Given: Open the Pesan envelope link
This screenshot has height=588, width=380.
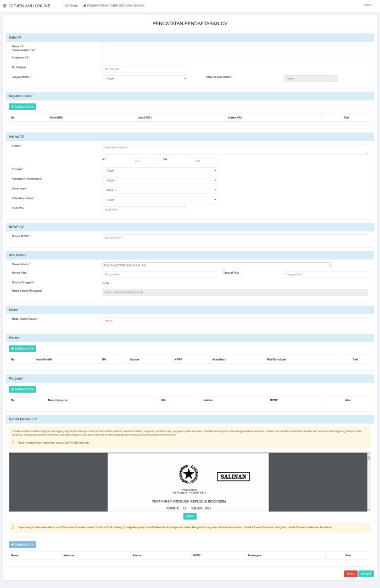Looking at the screenshot, I should [x=71, y=6].
